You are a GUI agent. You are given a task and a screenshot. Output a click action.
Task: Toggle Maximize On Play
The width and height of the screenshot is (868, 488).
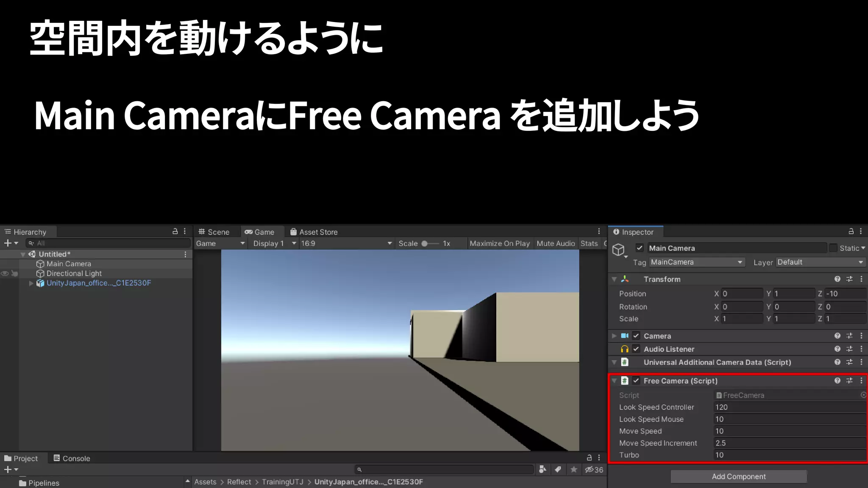point(500,244)
